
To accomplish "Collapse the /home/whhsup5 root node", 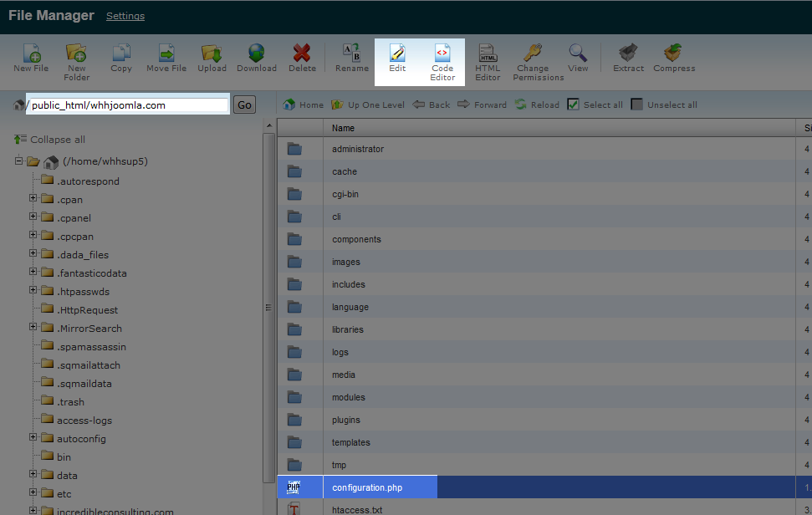I will point(19,161).
